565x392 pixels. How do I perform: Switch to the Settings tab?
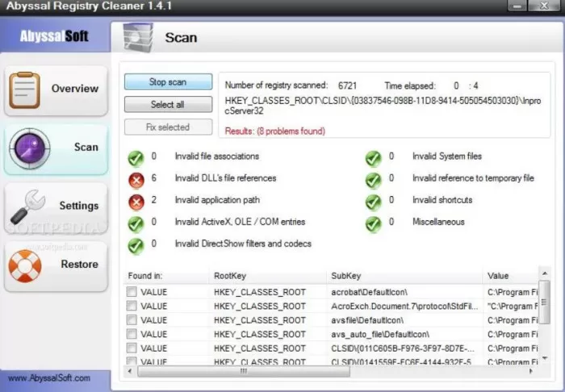tap(56, 208)
